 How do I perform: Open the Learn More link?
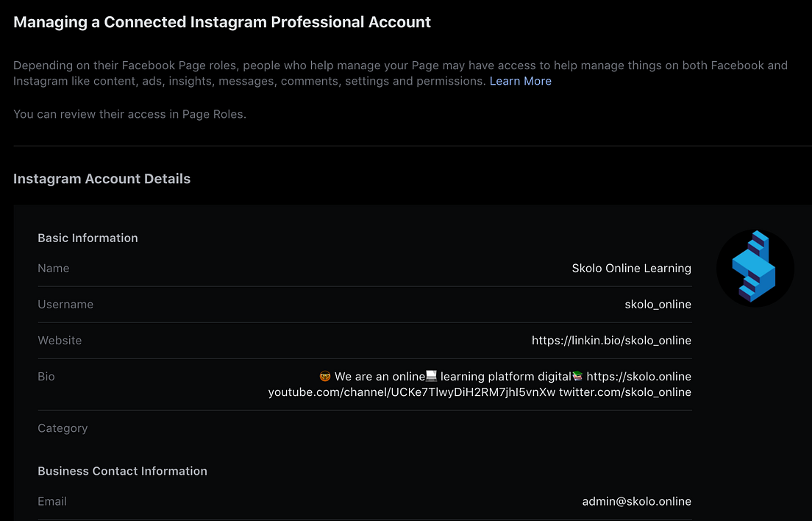coord(520,81)
